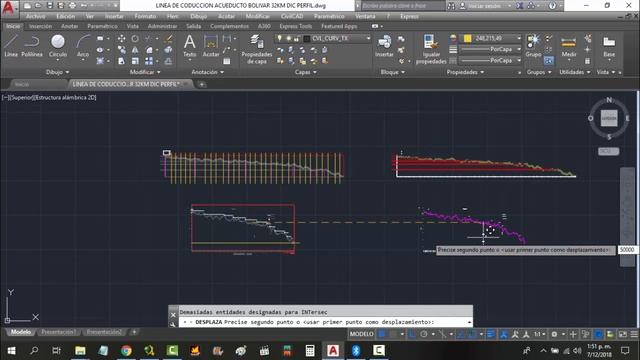Open Propiedades de capa

[x=257, y=49]
